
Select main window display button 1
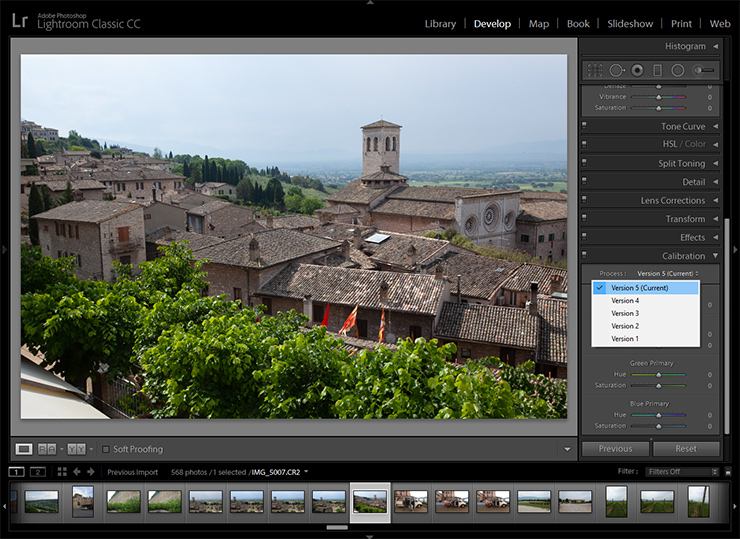click(x=16, y=472)
